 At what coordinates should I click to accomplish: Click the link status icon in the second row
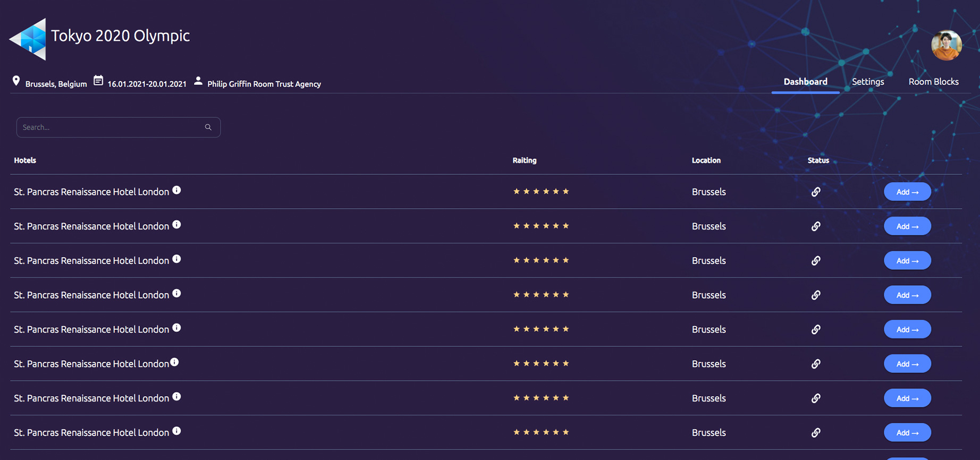tap(816, 226)
